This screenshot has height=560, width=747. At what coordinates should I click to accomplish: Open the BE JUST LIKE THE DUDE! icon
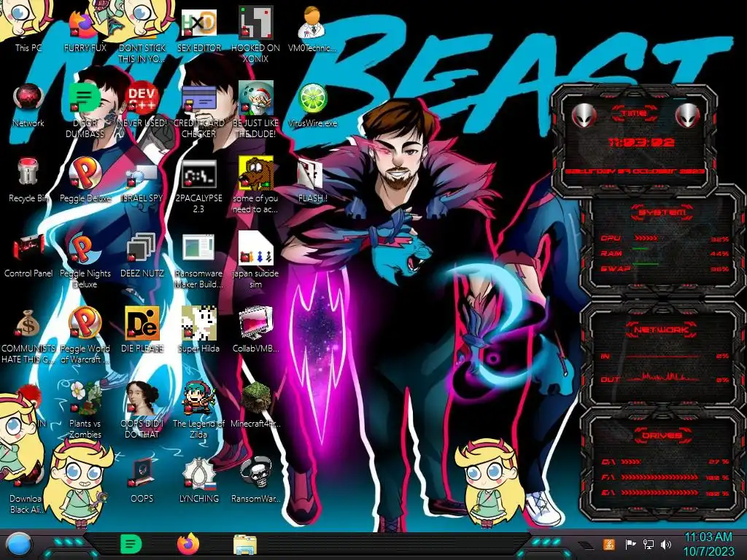click(x=255, y=111)
